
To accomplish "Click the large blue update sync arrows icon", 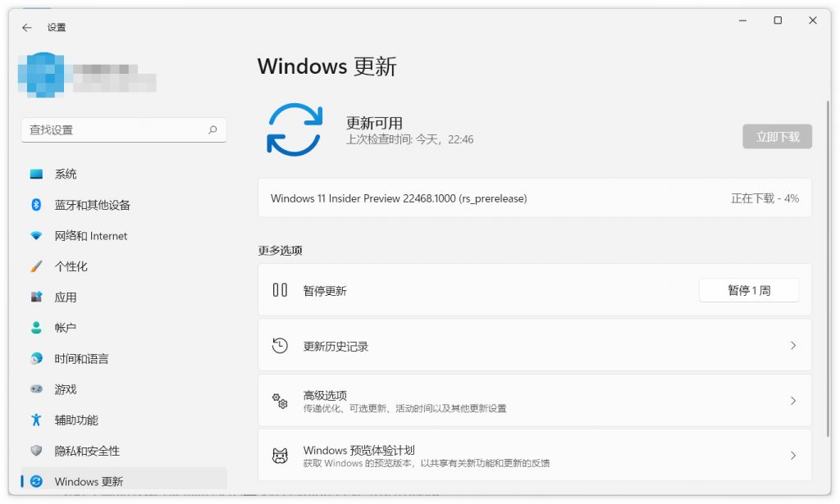I will click(x=294, y=129).
